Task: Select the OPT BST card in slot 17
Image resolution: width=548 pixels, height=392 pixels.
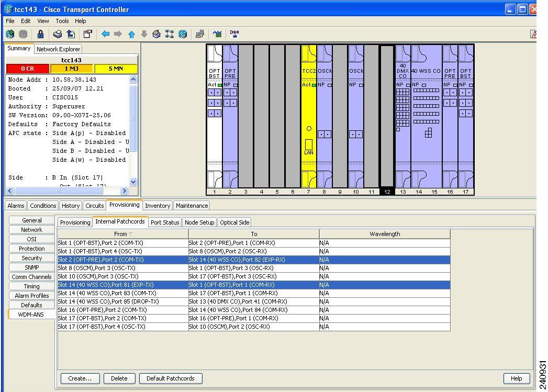Action: pyautogui.click(x=466, y=116)
